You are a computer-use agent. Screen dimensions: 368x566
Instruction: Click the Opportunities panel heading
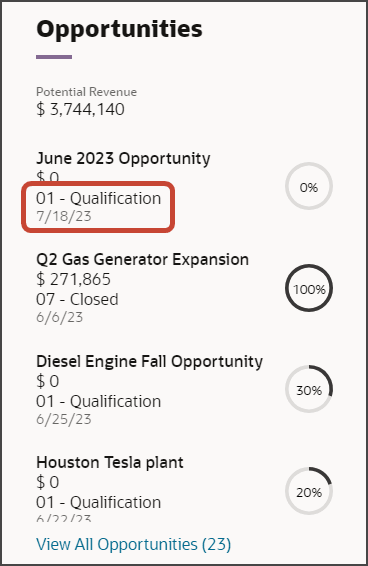(119, 29)
